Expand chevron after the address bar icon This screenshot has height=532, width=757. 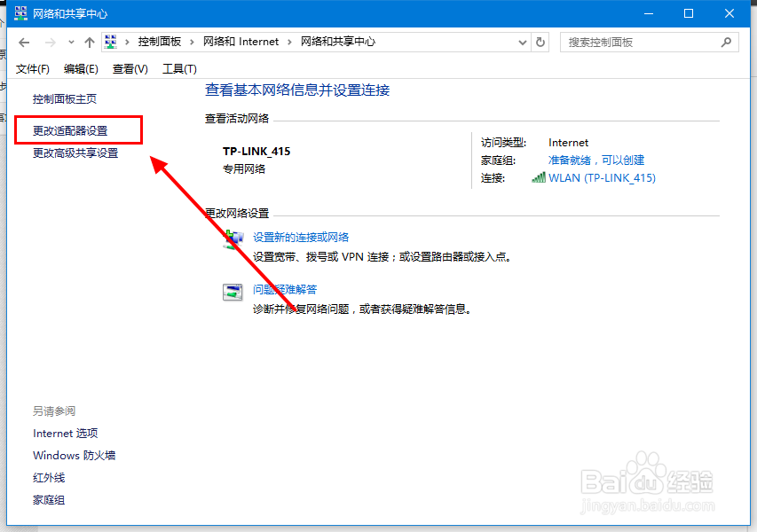[127, 42]
